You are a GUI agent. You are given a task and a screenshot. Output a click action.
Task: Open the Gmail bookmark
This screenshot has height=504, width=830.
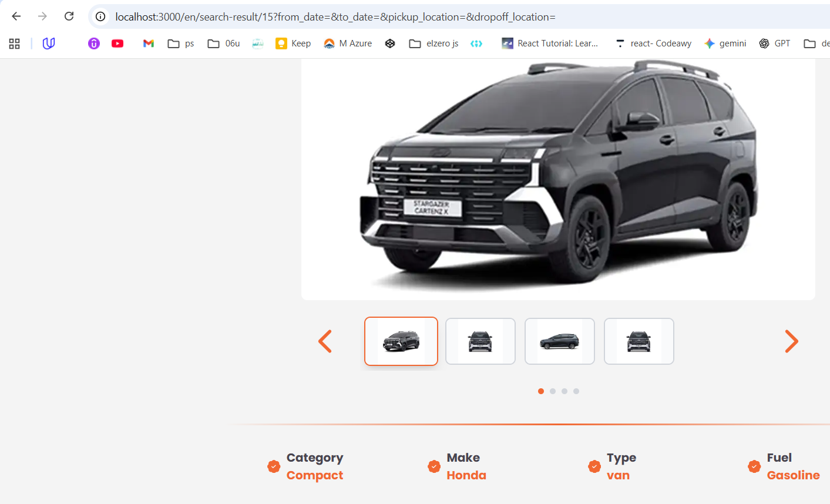tap(149, 43)
